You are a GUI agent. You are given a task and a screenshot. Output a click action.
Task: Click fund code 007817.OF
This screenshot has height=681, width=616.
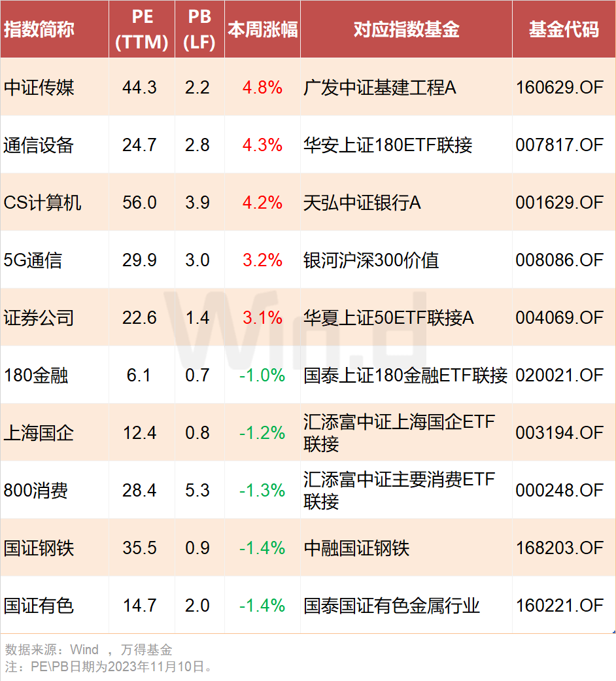pyautogui.click(x=560, y=145)
